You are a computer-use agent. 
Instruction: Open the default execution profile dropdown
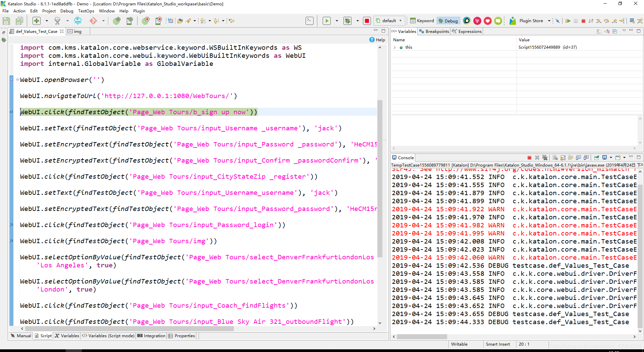389,21
